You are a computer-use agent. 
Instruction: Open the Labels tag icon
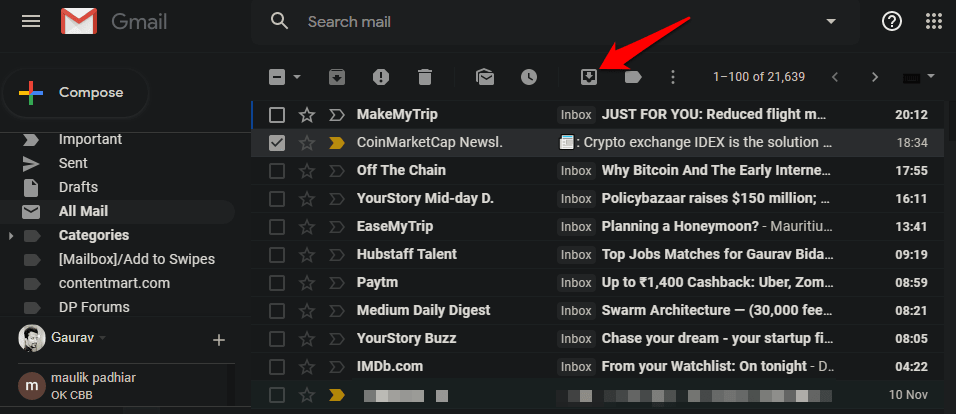click(633, 77)
